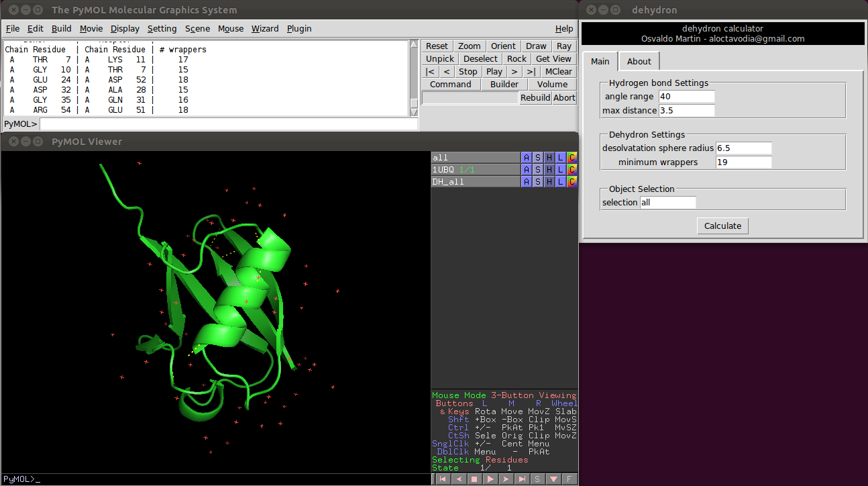Switch to the About tab in dehydron
The height and width of the screenshot is (486, 868).
pyautogui.click(x=639, y=61)
